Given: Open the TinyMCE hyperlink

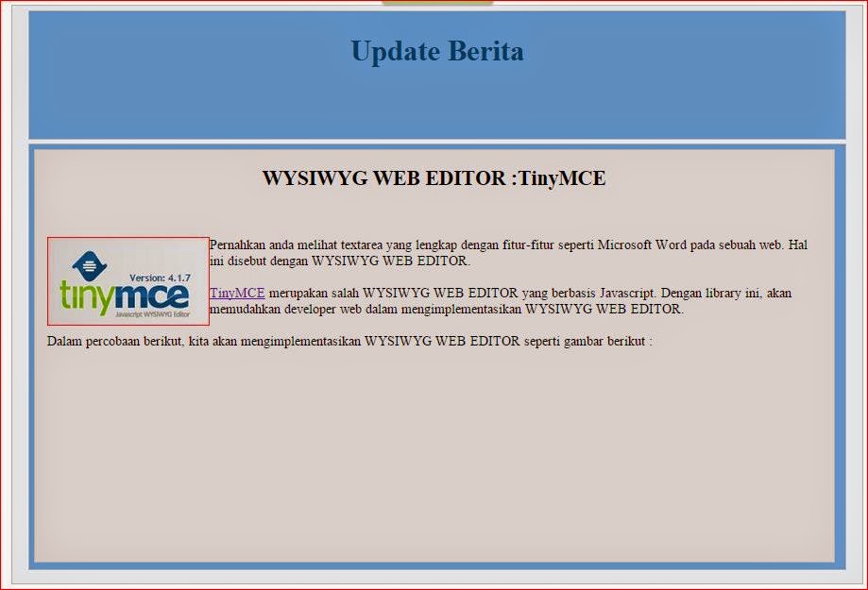Looking at the screenshot, I should pyautogui.click(x=237, y=293).
